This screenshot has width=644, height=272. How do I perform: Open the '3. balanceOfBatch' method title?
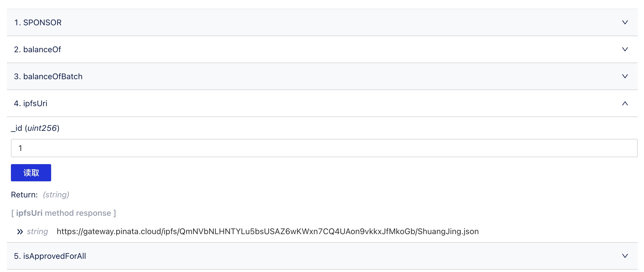(x=48, y=76)
